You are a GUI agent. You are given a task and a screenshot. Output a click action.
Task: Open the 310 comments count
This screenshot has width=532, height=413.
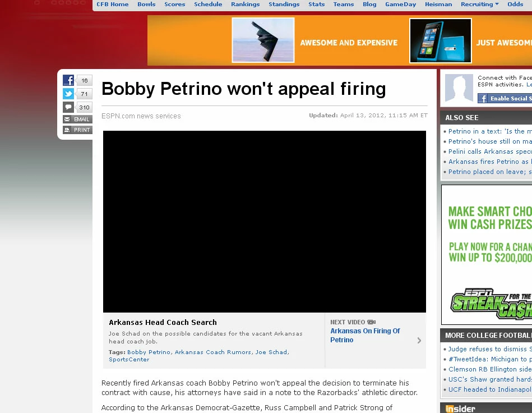[x=84, y=107]
